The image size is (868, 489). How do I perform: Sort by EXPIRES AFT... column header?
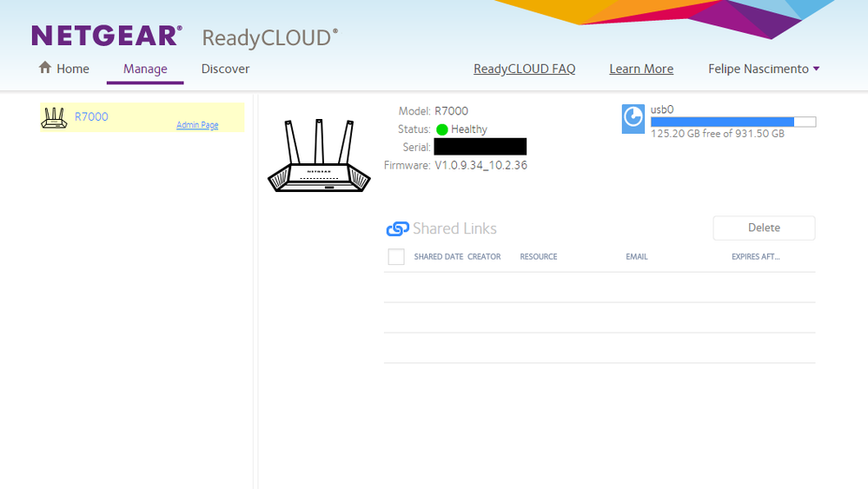[755, 257]
